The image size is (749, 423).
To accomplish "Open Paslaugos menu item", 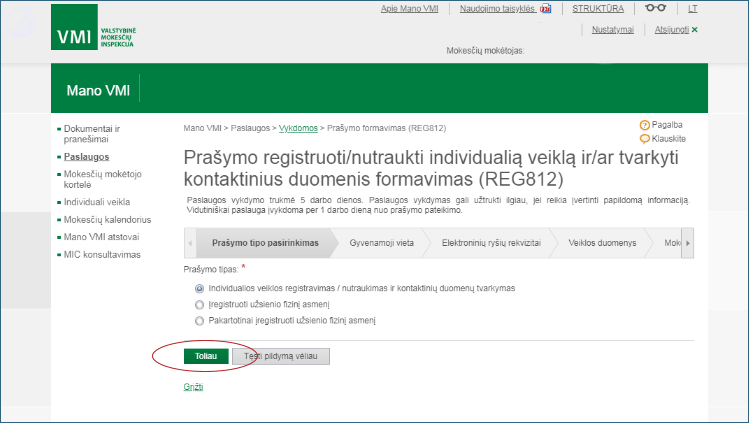I will click(x=86, y=157).
